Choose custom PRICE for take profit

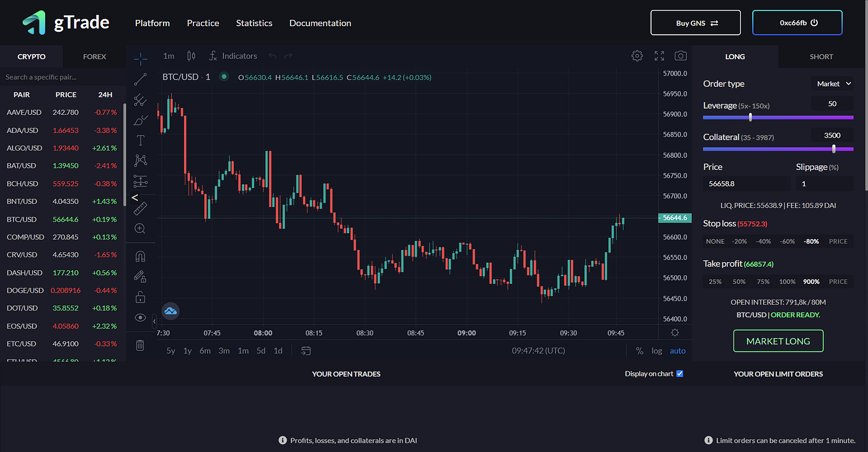838,281
